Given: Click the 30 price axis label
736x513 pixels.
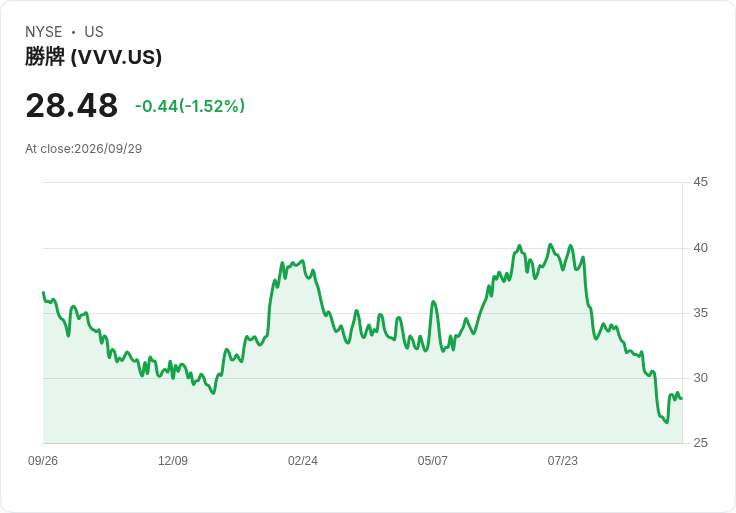Looking at the screenshot, I should [700, 378].
